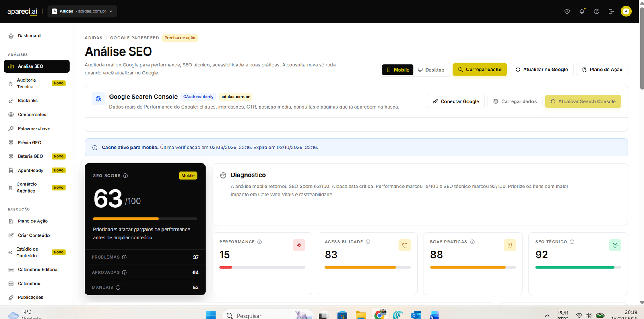Click info icon beside SEO SCORE
Image resolution: width=644 pixels, height=319 pixels.
tap(125, 176)
